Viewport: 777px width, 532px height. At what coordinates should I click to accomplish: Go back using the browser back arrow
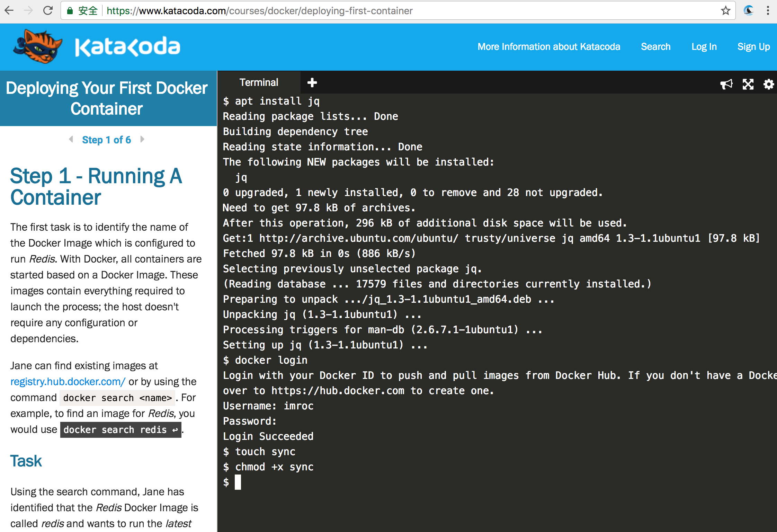9,11
